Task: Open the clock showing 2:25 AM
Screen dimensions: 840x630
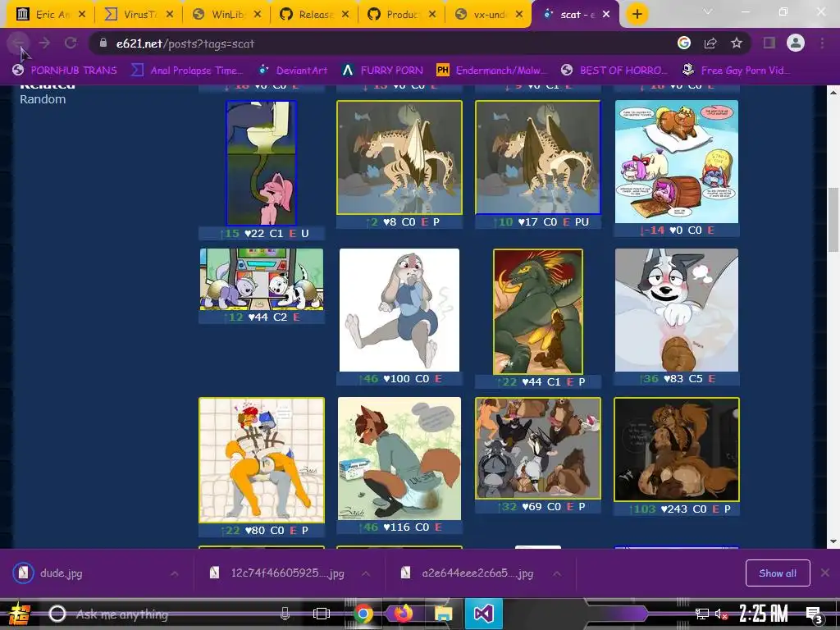Action: pos(765,614)
